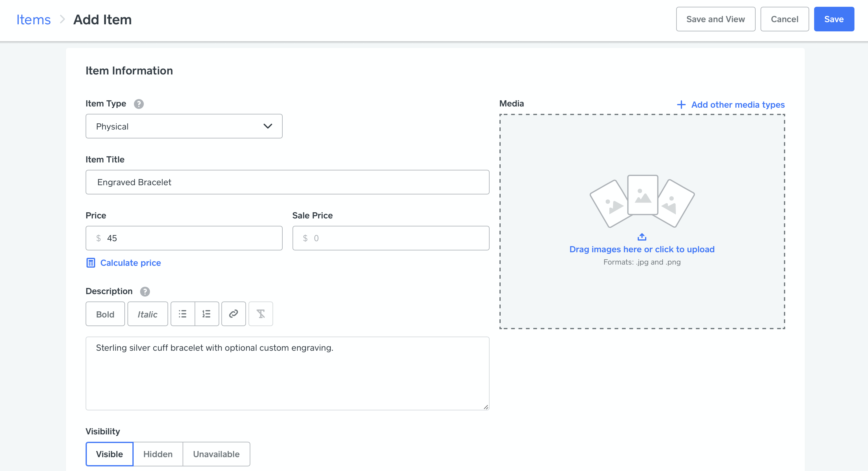Screen dimensions: 868x471
Task: Click the blue Save button
Action: click(834, 19)
